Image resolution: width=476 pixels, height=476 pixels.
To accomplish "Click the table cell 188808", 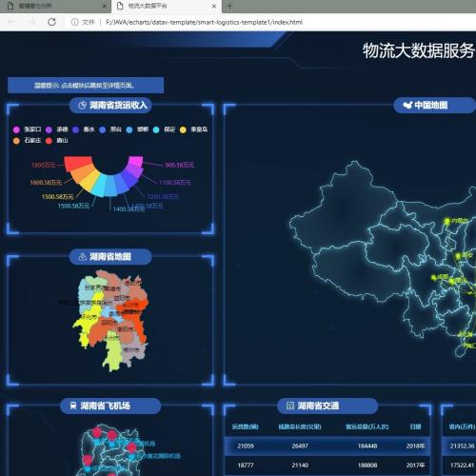I will click(367, 465).
